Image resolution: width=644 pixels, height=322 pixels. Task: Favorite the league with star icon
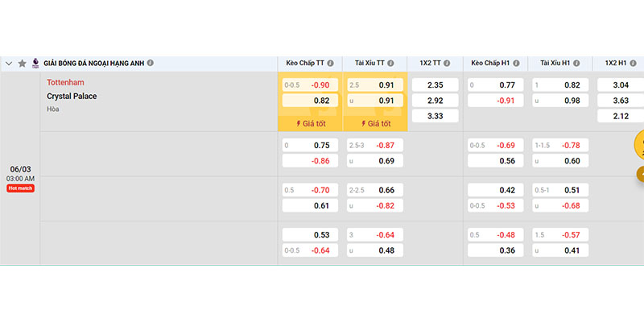[x=22, y=63]
